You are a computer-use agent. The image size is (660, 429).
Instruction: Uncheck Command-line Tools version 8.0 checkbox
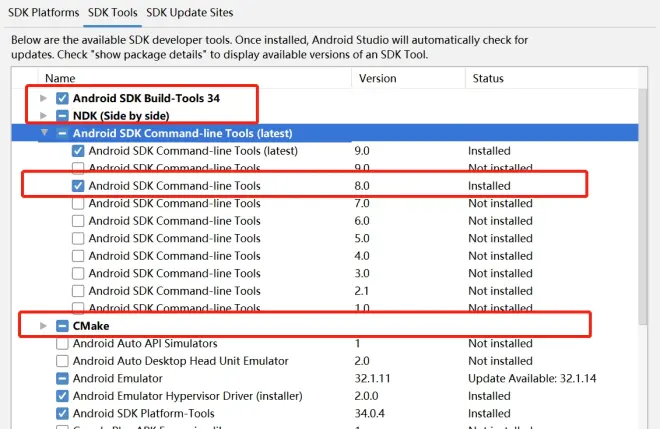pos(78,186)
